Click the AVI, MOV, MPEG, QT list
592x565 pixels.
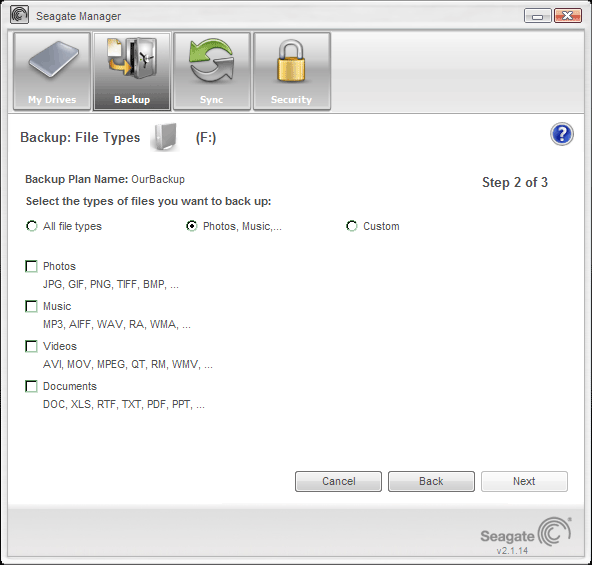(x=128, y=364)
